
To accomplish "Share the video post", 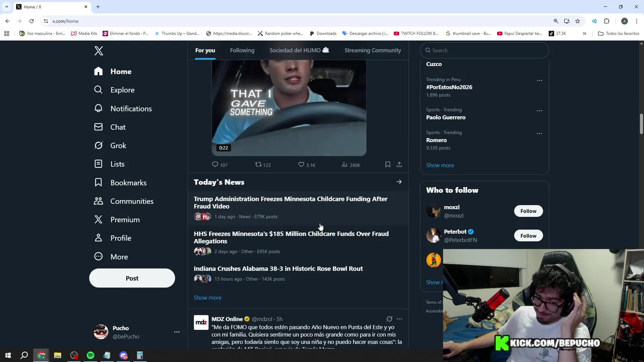I will [x=399, y=164].
